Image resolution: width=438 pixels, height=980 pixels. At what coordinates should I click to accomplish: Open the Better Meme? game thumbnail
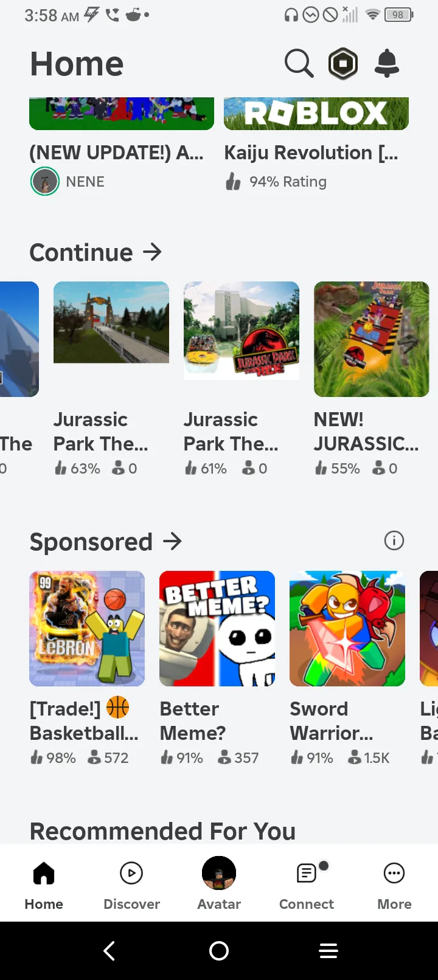coord(217,629)
